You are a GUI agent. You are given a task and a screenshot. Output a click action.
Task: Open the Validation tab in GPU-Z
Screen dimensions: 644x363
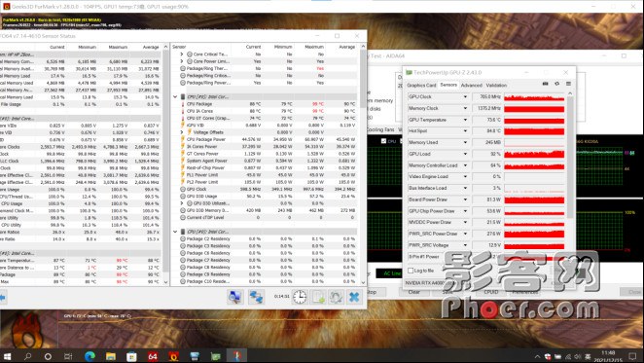coord(496,85)
